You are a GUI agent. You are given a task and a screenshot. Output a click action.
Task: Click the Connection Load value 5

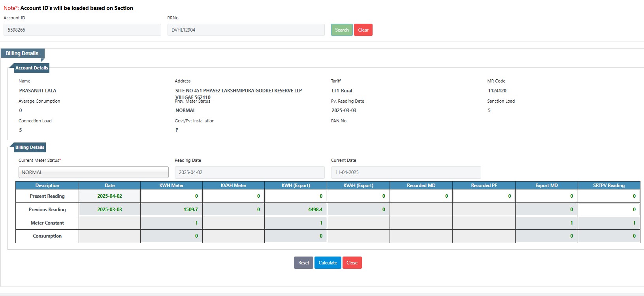(x=21, y=130)
